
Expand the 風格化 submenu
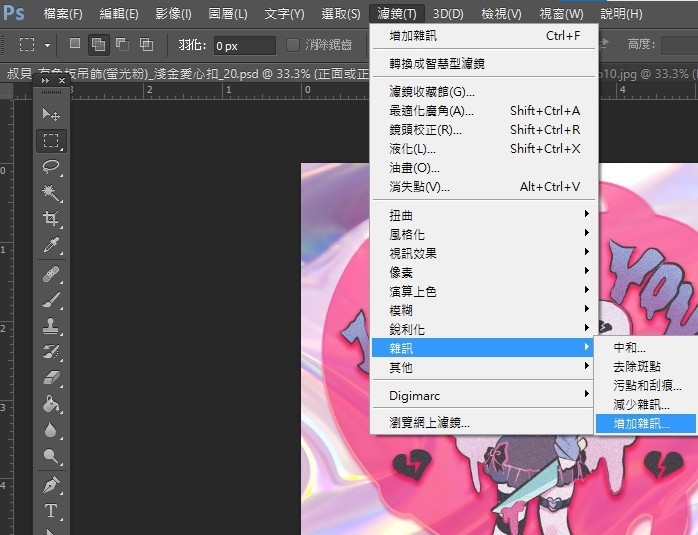click(484, 234)
